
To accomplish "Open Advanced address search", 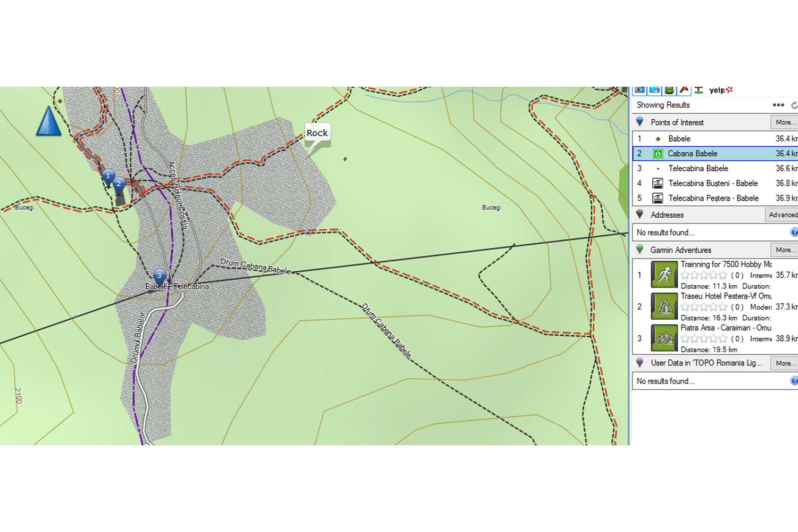I will click(x=782, y=215).
